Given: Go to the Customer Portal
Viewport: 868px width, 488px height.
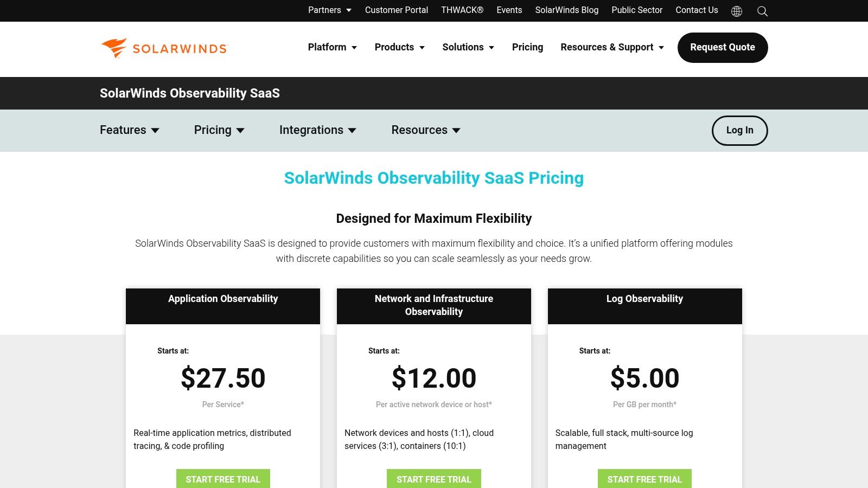Looking at the screenshot, I should pos(397,10).
